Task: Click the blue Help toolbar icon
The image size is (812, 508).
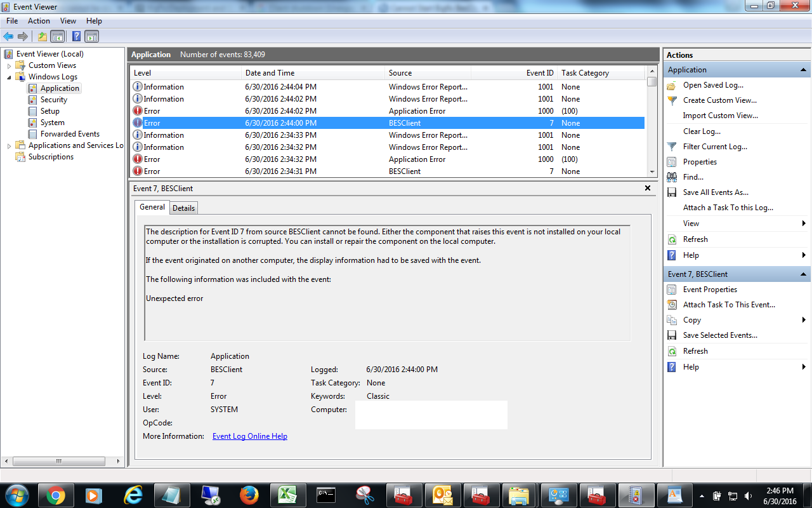Action: (x=76, y=36)
